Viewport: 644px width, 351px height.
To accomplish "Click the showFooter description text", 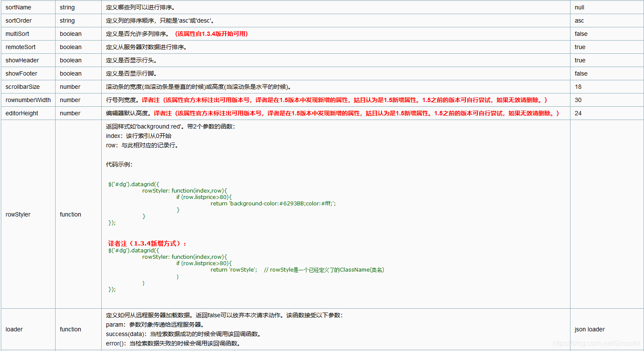I will 131,73.
